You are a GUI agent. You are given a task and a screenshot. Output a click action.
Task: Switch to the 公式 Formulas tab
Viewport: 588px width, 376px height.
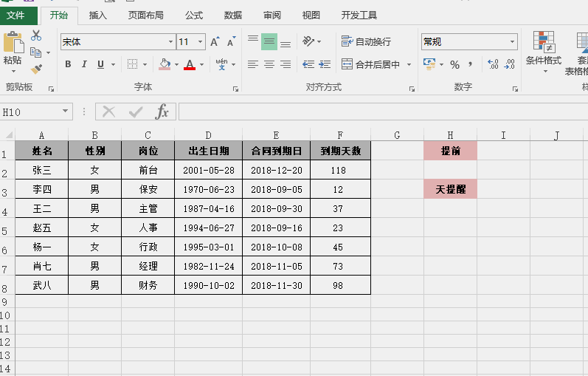194,16
